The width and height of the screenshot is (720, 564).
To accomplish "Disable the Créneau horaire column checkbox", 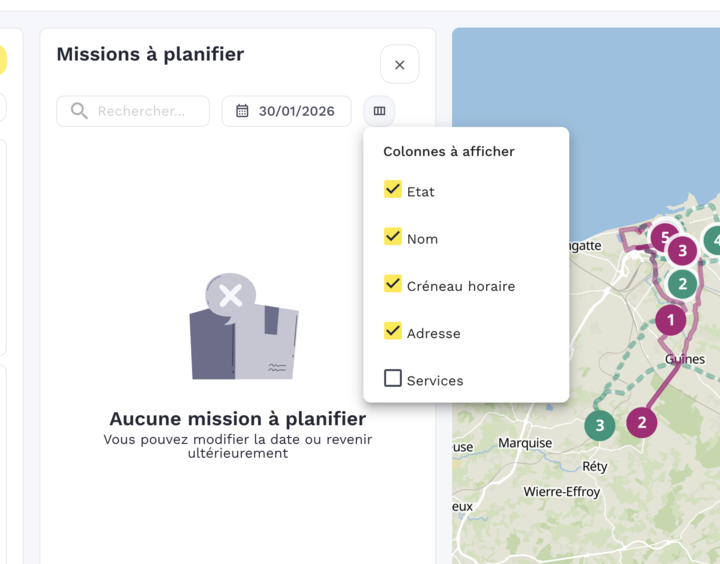I will tap(393, 284).
